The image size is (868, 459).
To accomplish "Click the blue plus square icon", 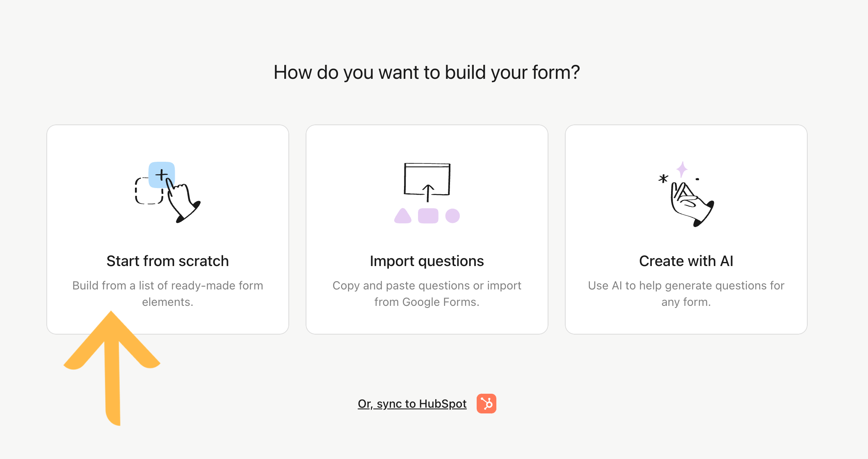I will (x=162, y=175).
